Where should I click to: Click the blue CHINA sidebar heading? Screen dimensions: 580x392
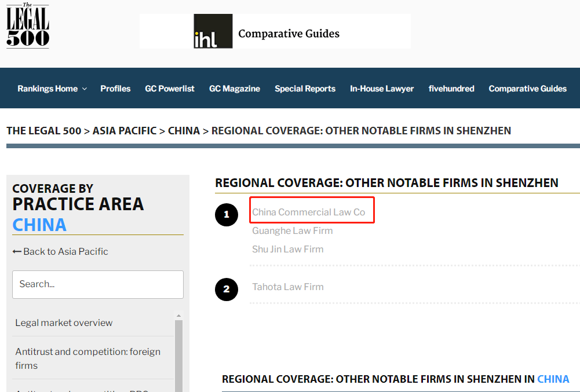[39, 225]
